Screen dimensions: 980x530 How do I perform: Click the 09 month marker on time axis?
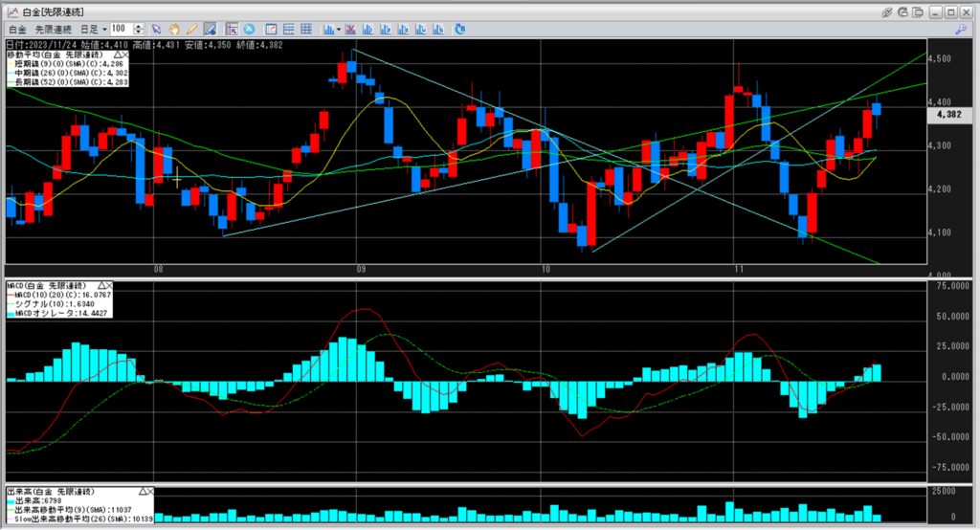[x=361, y=270]
